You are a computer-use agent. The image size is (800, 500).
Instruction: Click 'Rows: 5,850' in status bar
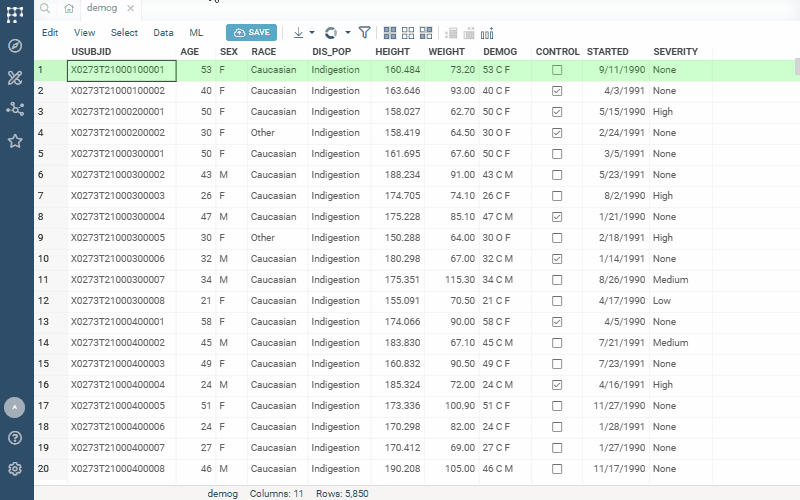tap(342, 494)
